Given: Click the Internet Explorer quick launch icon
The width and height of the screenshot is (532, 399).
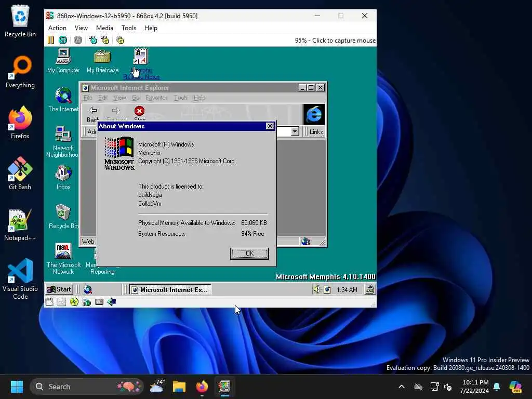Looking at the screenshot, I should [x=88, y=289].
